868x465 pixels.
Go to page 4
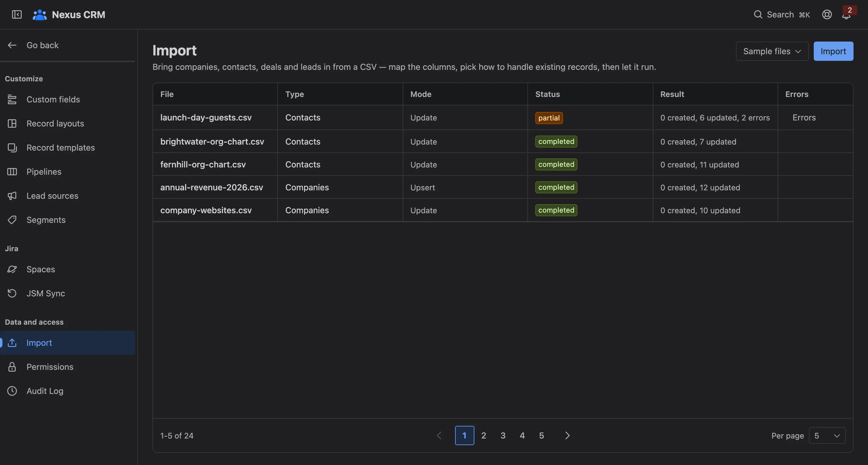point(522,435)
